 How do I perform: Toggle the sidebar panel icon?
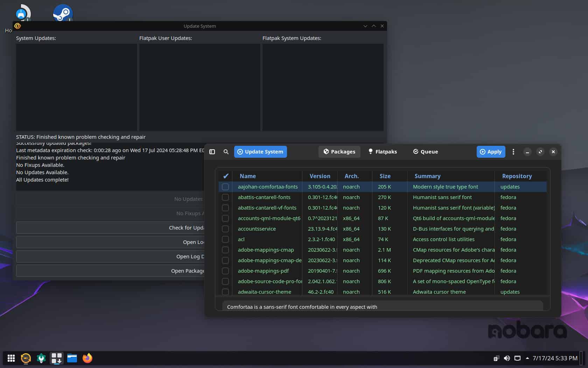point(212,152)
